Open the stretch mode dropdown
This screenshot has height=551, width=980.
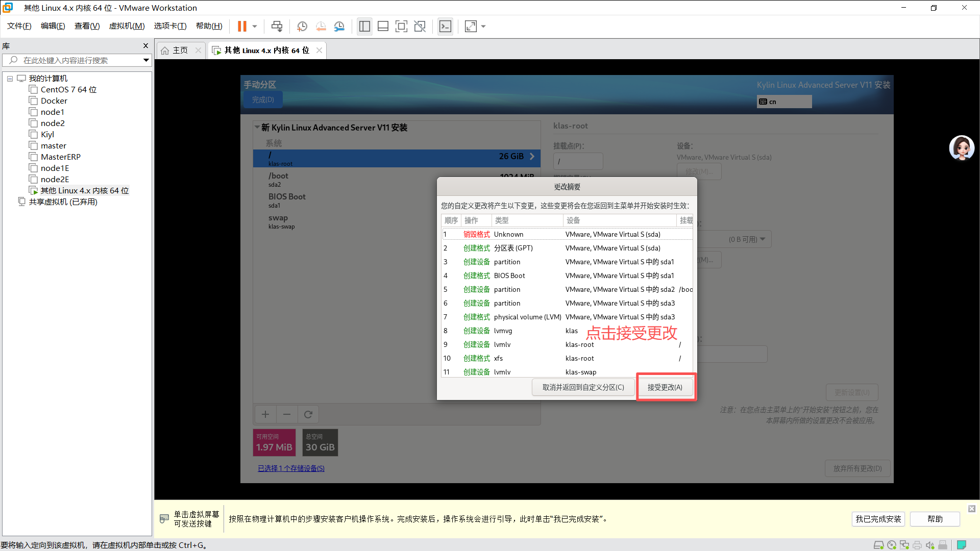point(483,26)
